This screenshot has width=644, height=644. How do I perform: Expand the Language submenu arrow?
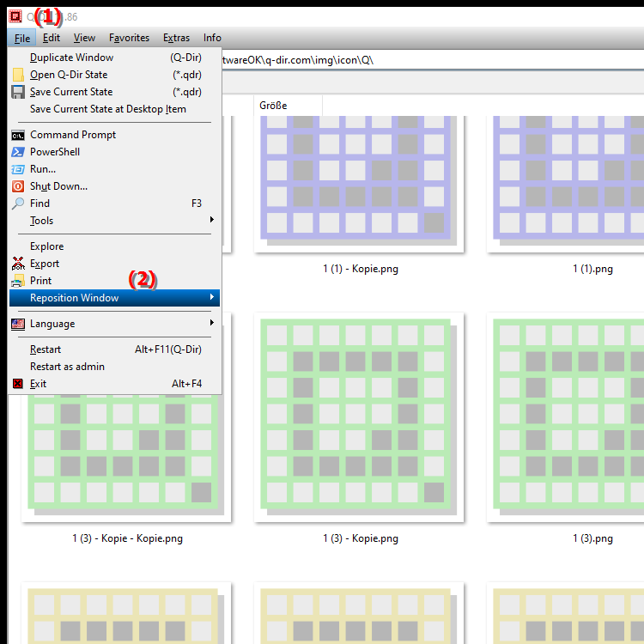click(x=212, y=323)
